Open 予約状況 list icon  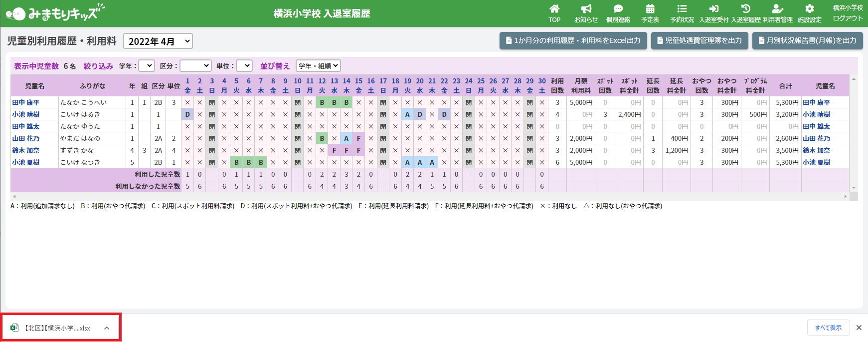click(682, 9)
